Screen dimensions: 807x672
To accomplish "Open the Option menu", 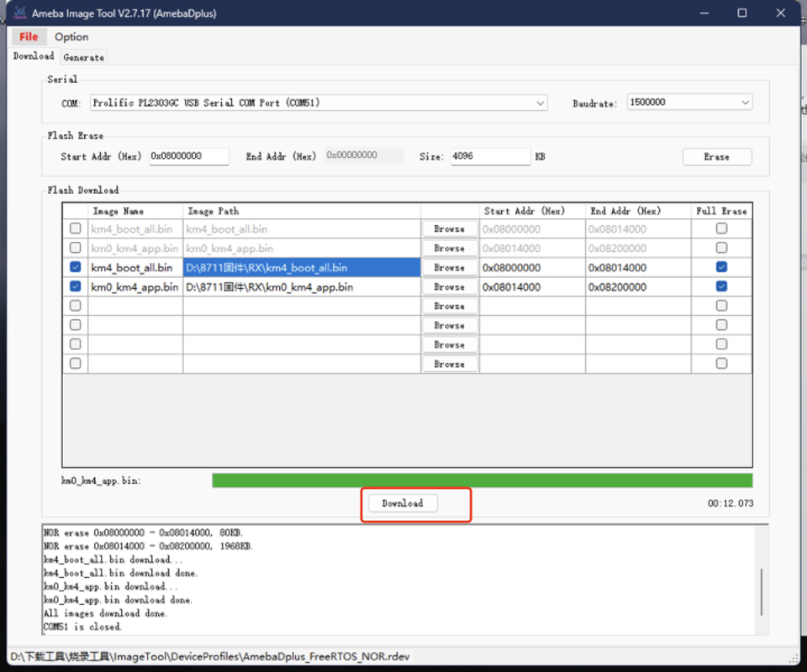I will click(71, 37).
